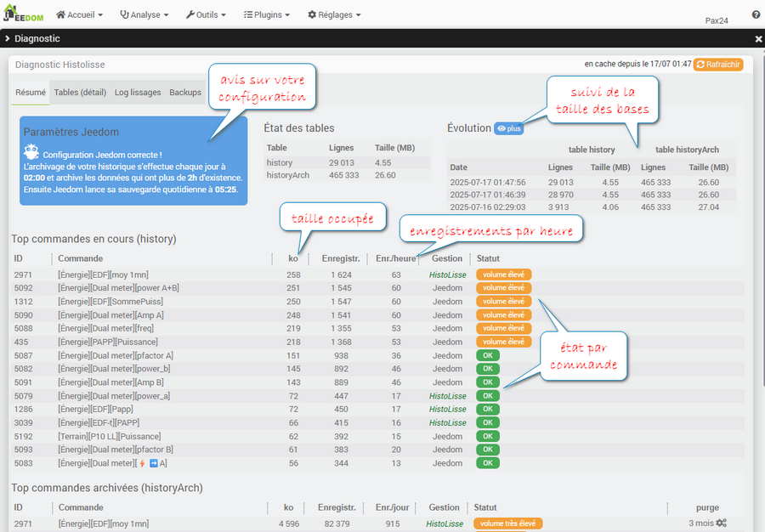Click OK badge for power_b row
This screenshot has width=765, height=532.
(x=488, y=369)
